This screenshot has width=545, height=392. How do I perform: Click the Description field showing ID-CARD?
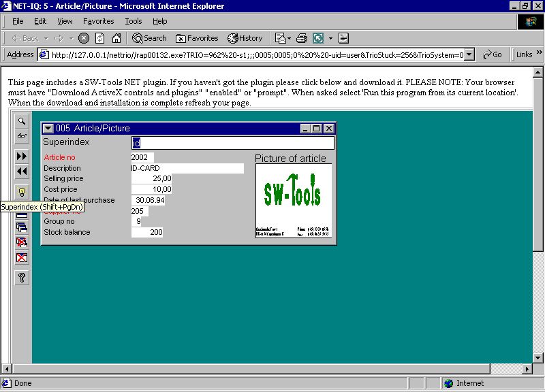[187, 168]
